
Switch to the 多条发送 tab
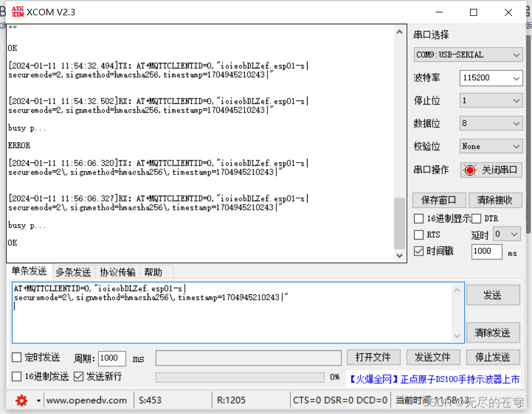(73, 272)
